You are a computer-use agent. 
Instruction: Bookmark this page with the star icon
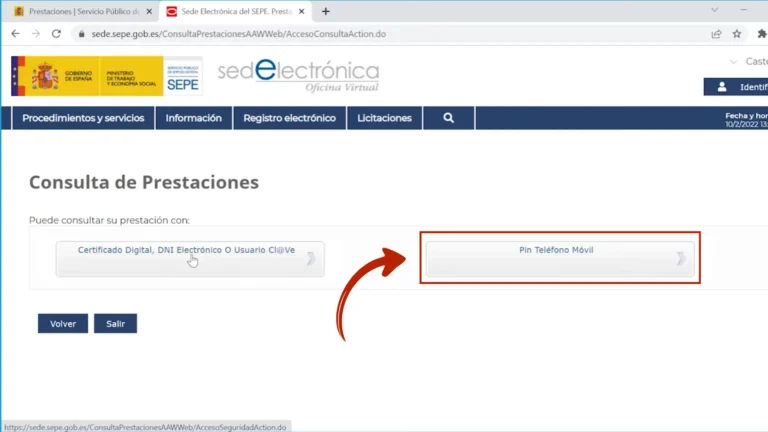(x=737, y=34)
